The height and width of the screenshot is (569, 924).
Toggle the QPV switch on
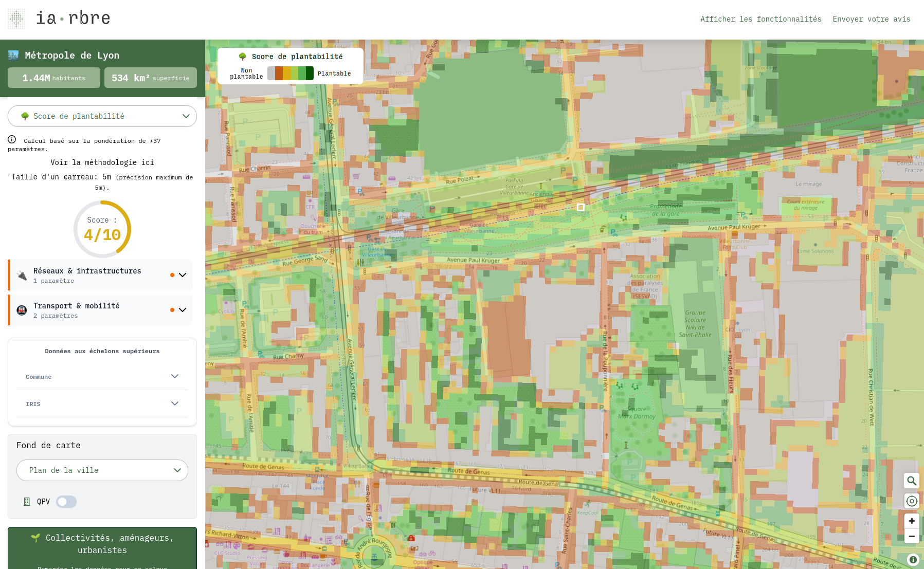point(66,502)
